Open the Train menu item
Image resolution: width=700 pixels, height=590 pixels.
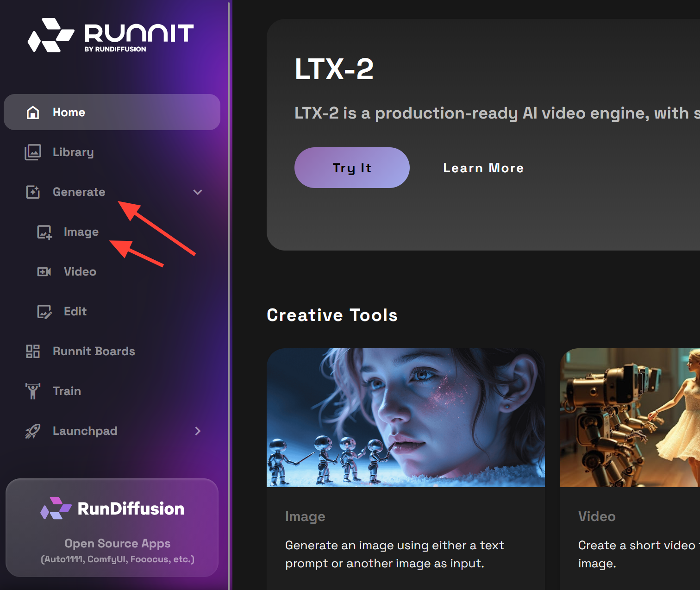[x=67, y=391]
